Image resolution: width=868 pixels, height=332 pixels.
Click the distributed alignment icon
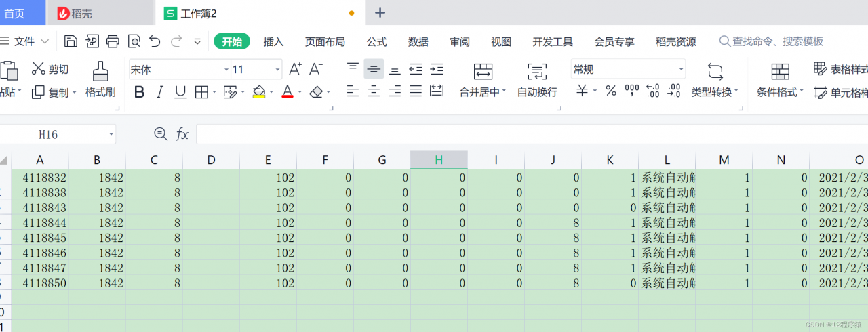(437, 91)
